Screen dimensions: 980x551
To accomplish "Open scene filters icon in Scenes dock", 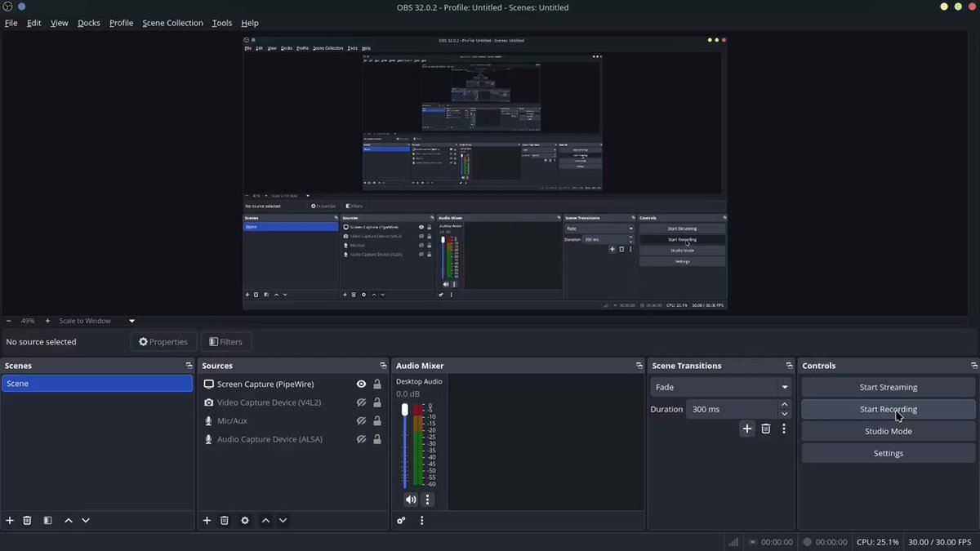I will click(x=47, y=520).
